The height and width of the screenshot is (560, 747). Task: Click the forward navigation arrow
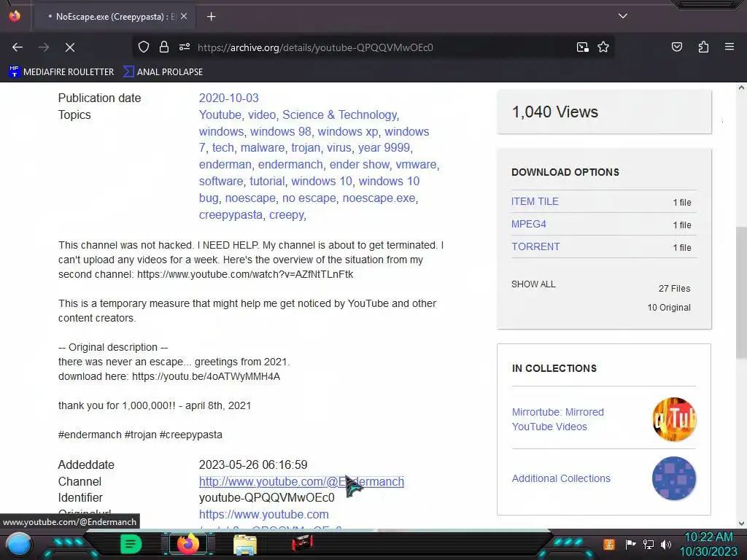pyautogui.click(x=44, y=47)
